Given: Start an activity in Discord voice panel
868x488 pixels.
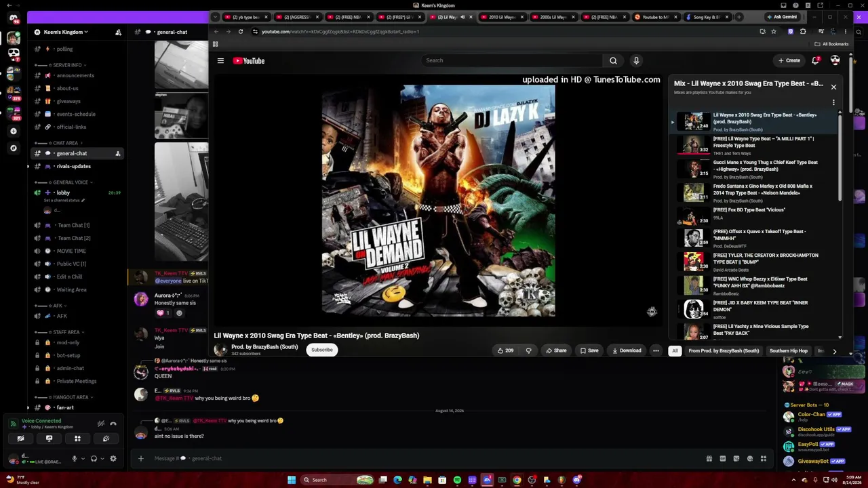Looking at the screenshot, I should (x=77, y=439).
